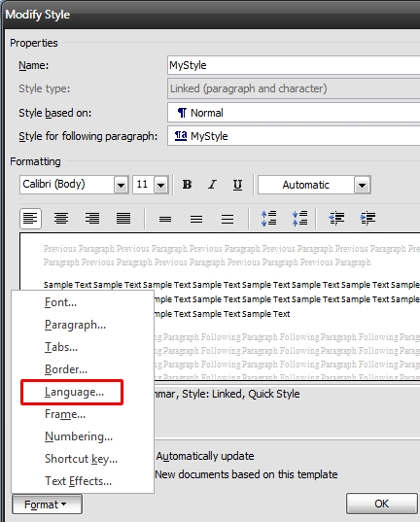Open font name dropdown arrow
The height and width of the screenshot is (522, 420).
pos(122,185)
